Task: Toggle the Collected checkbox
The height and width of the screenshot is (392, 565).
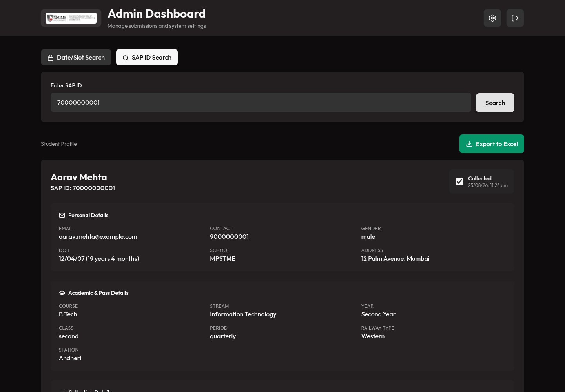Action: [x=459, y=181]
